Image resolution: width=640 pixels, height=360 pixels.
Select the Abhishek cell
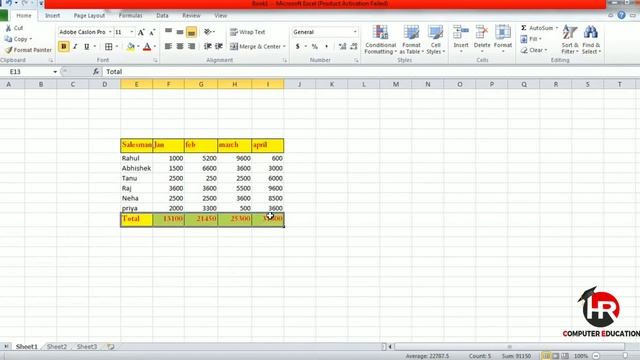[x=136, y=168]
